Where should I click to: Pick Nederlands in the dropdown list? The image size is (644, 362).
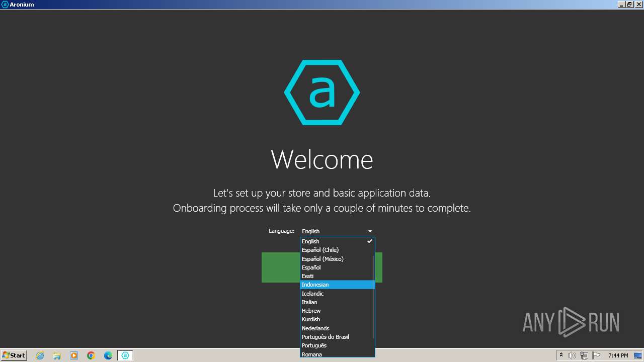point(337,328)
